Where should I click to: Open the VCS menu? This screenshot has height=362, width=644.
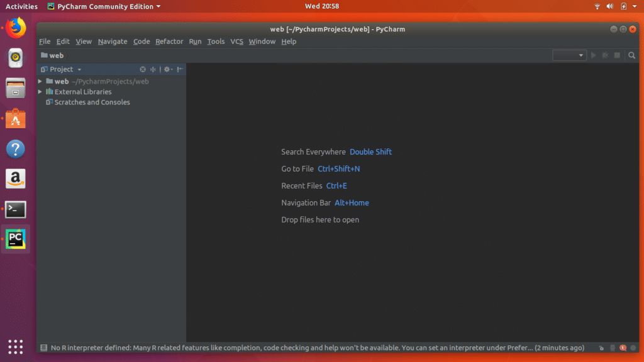pyautogui.click(x=236, y=41)
